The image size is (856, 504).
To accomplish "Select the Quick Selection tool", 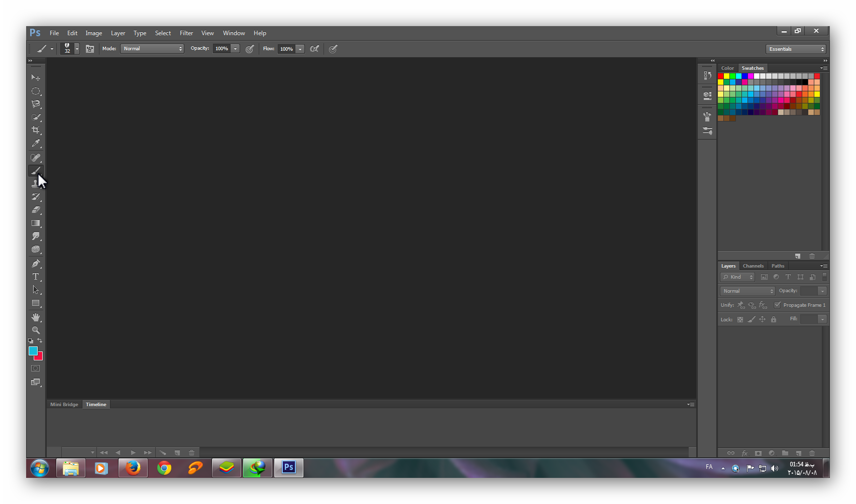I will 36,117.
